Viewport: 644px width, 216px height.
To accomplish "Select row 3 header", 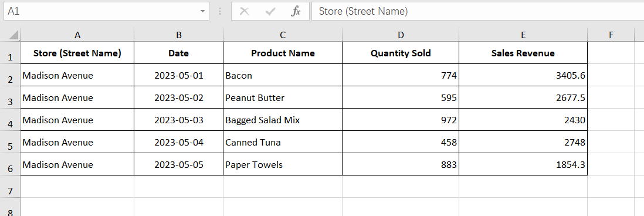I will click(x=10, y=97).
